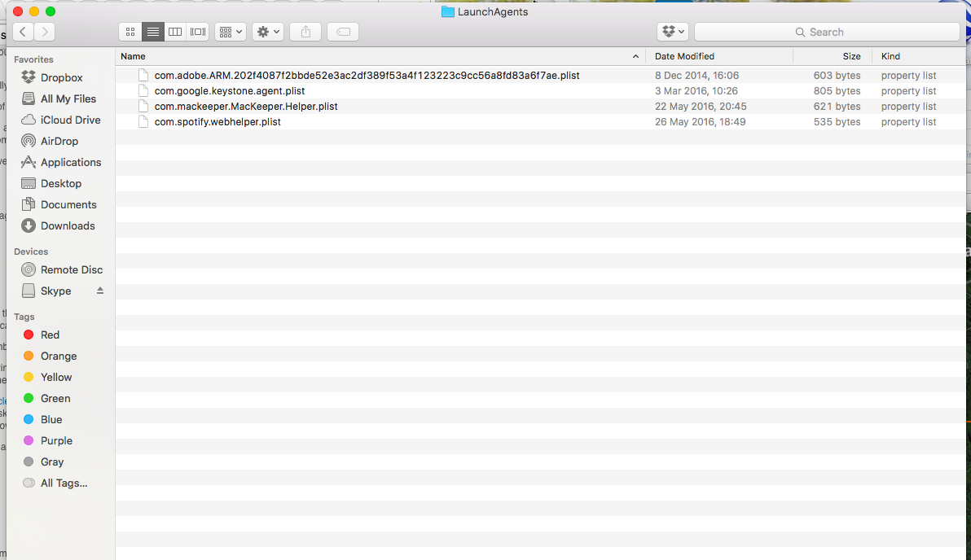Click the LaunchAgents folder icon in title bar
The width and height of the screenshot is (971, 560).
coord(448,11)
